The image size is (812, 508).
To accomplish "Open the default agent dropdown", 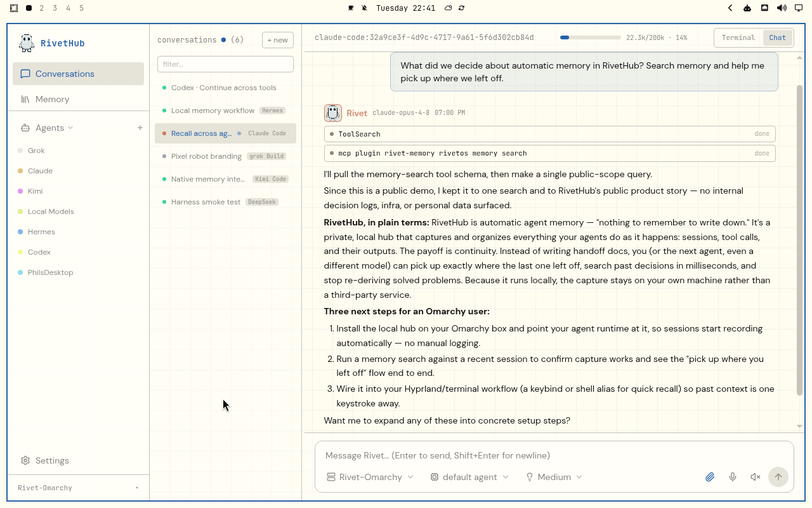I will (469, 477).
